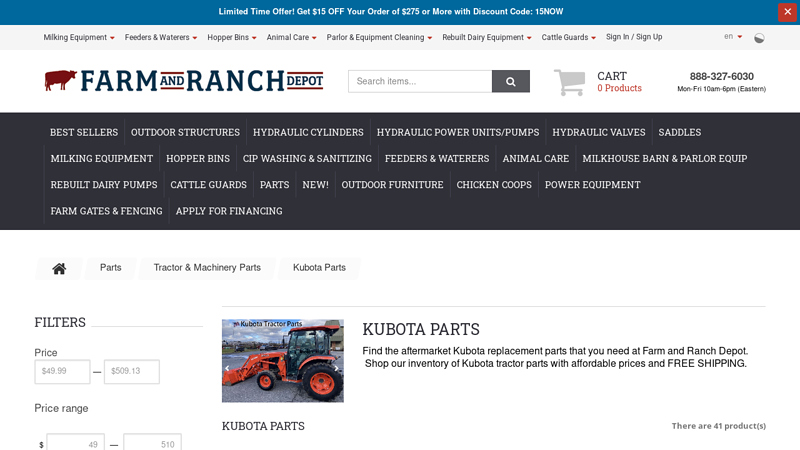The height and width of the screenshot is (450, 800).
Task: Open CART 0 Products link
Action: (619, 82)
